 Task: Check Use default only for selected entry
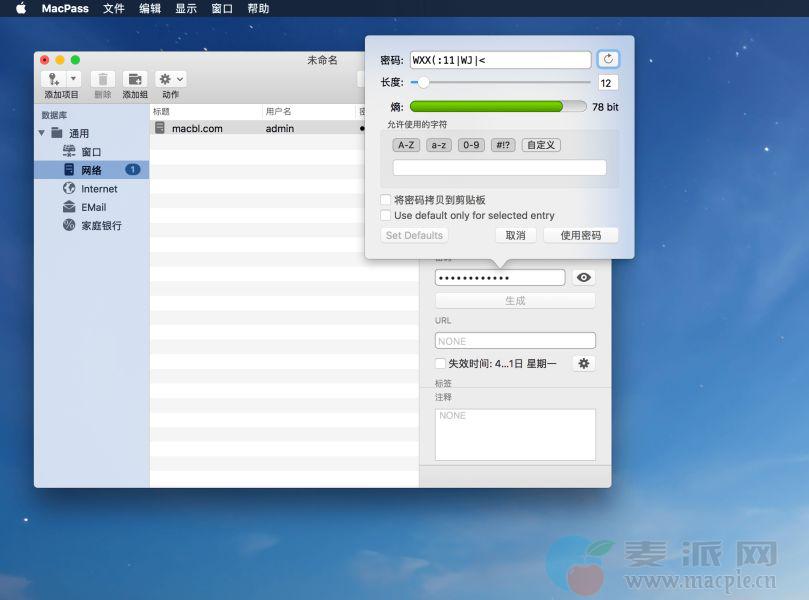coord(386,215)
